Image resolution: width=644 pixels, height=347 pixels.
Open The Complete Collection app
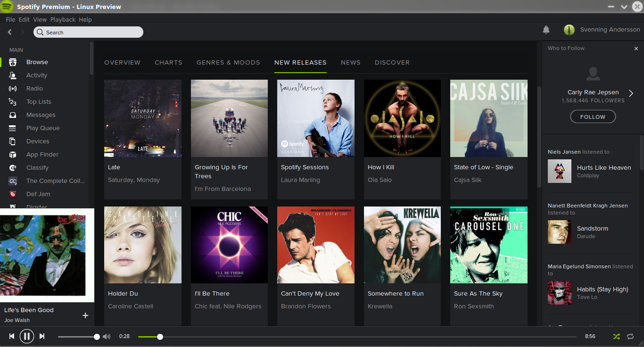(x=55, y=181)
